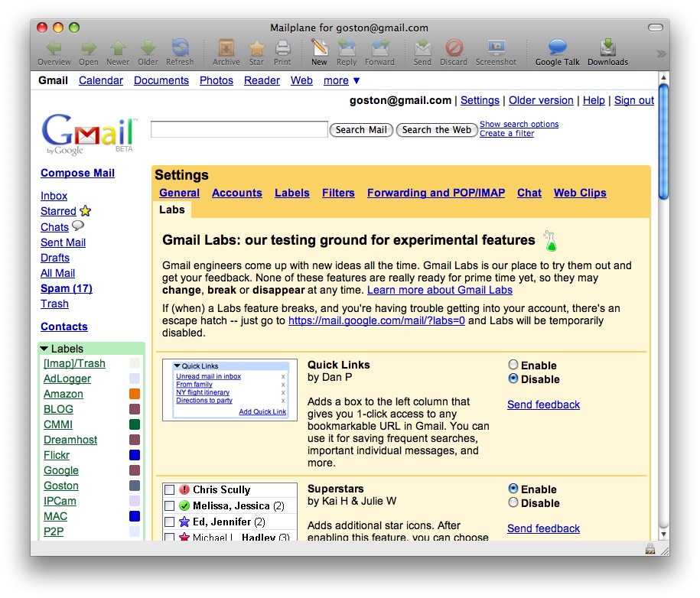Take a Screenshot via toolbar icon
Screen dimensions: 700x598
(x=496, y=47)
